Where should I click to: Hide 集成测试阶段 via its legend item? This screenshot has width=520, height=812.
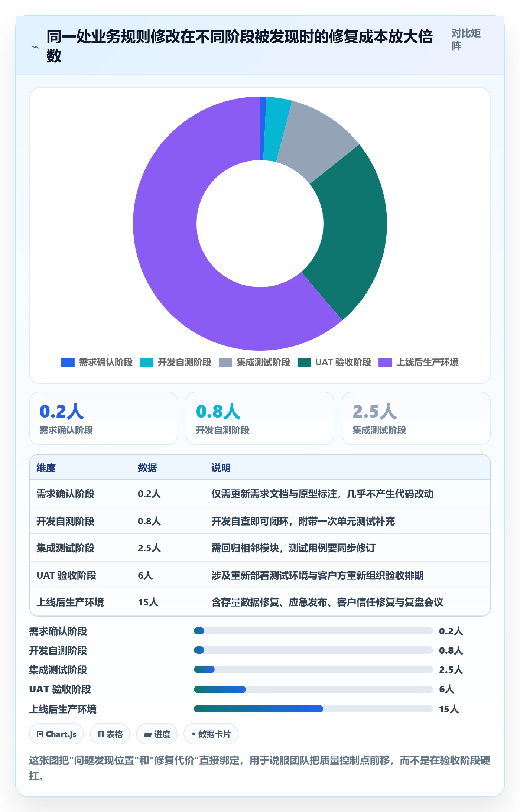click(254, 363)
